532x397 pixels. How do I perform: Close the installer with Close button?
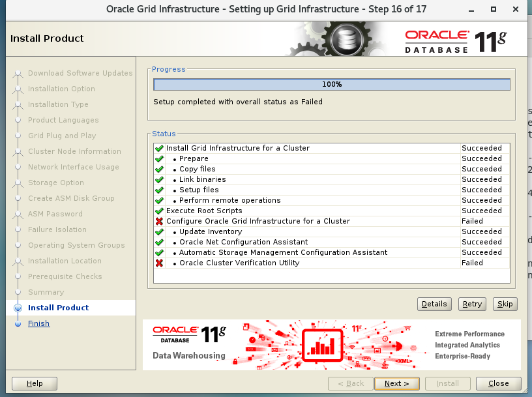coord(498,383)
